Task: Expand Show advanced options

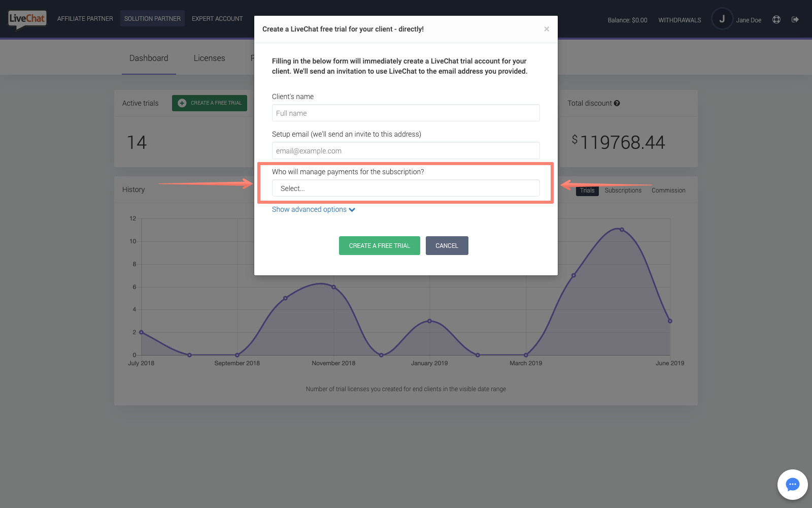Action: click(x=313, y=209)
